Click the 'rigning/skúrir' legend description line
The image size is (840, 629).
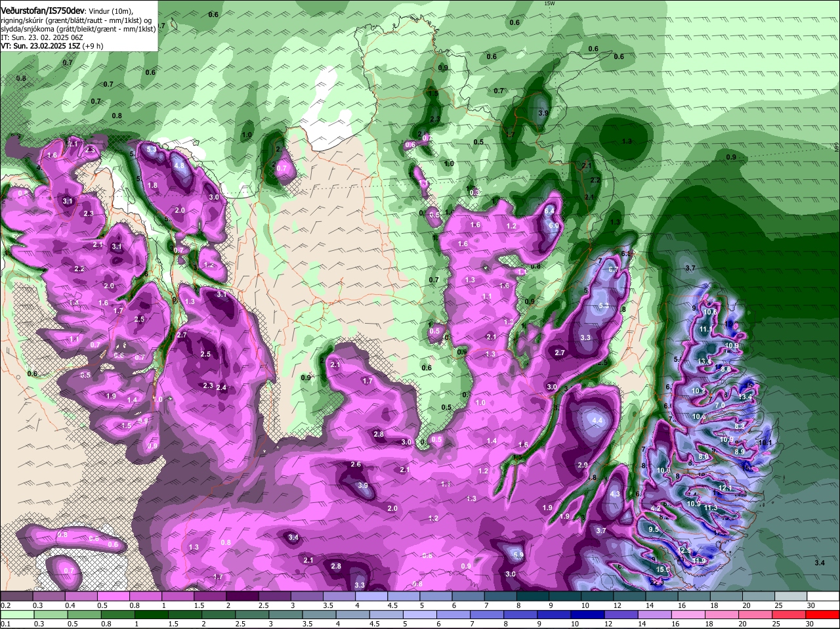[x=76, y=20]
